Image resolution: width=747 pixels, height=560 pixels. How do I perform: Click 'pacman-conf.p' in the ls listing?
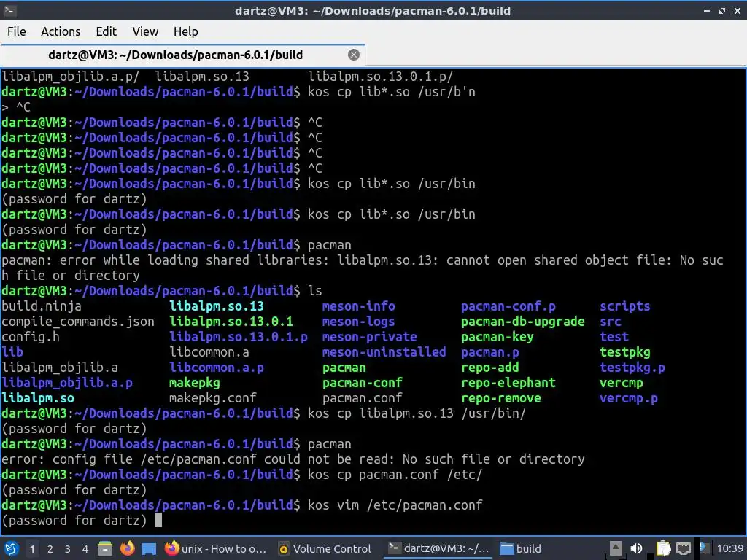(x=508, y=306)
